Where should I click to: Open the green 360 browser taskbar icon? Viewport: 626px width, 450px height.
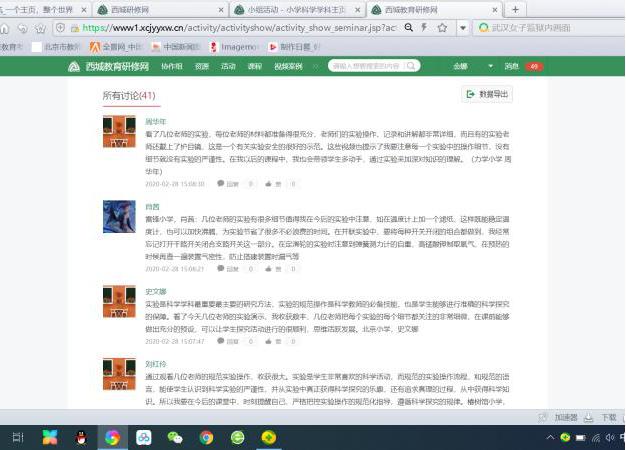point(238,438)
